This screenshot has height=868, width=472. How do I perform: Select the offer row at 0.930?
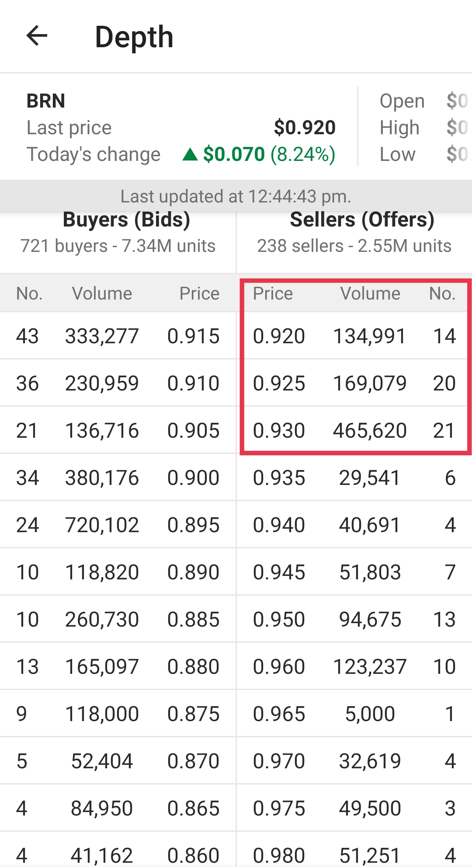point(354,430)
